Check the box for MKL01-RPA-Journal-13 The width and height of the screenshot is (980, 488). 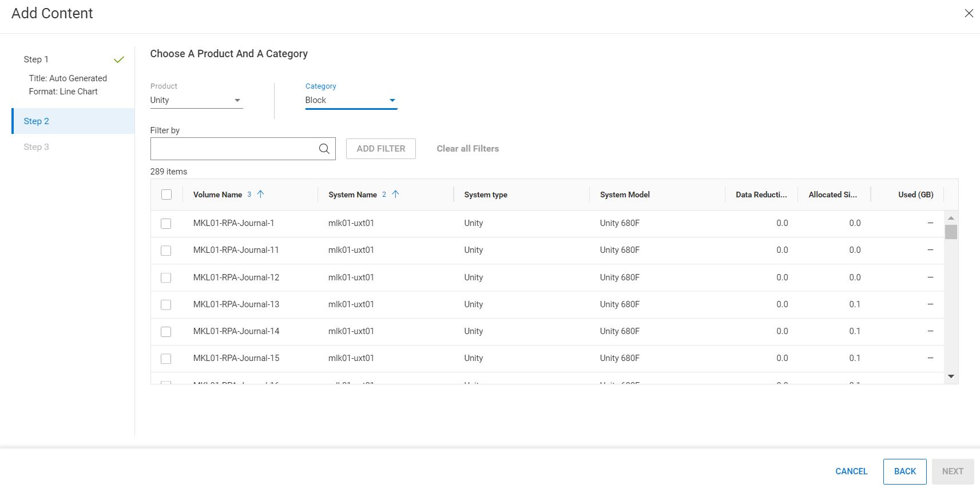coord(166,305)
